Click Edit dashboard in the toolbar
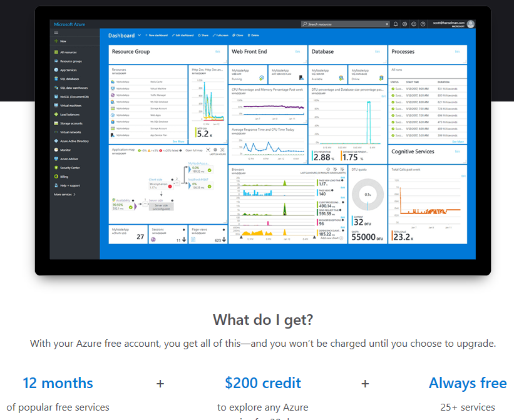 pos(183,35)
